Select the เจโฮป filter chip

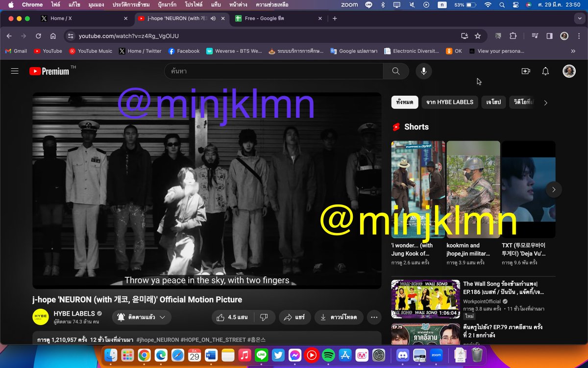[x=493, y=102]
